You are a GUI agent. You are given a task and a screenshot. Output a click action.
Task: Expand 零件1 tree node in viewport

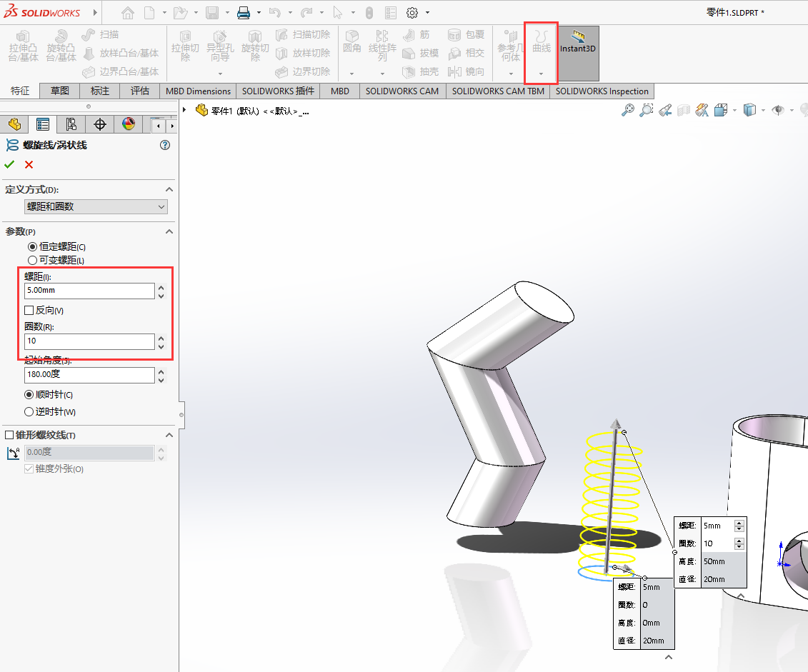(184, 110)
